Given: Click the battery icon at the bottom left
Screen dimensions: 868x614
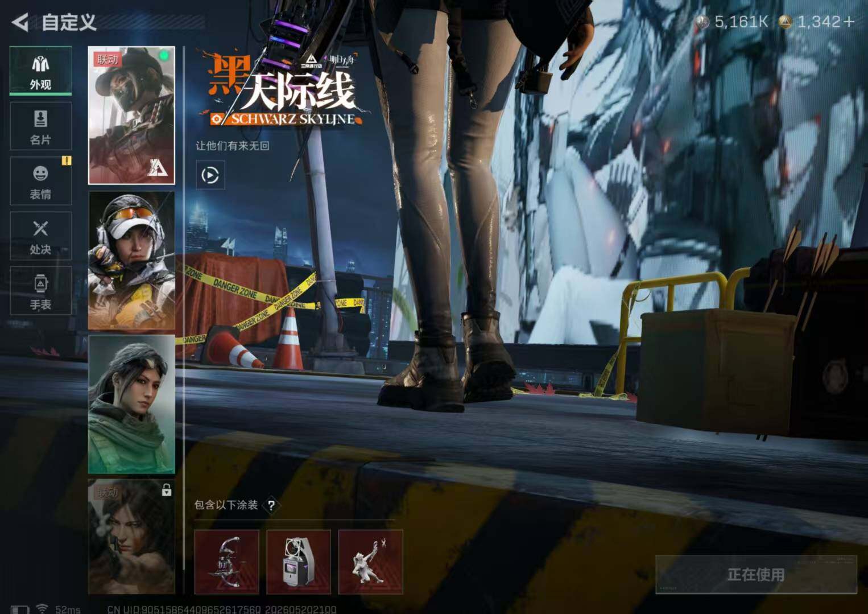Looking at the screenshot, I should click(x=19, y=610).
